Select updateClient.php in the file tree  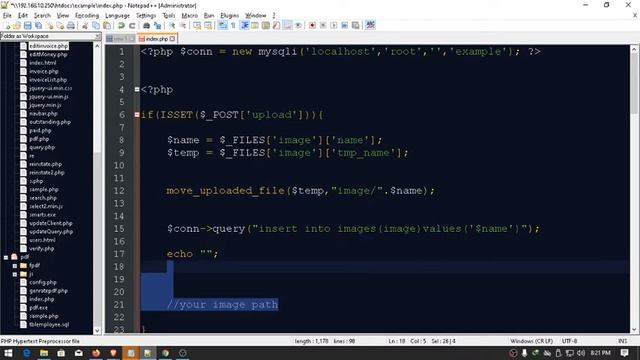coord(51,223)
